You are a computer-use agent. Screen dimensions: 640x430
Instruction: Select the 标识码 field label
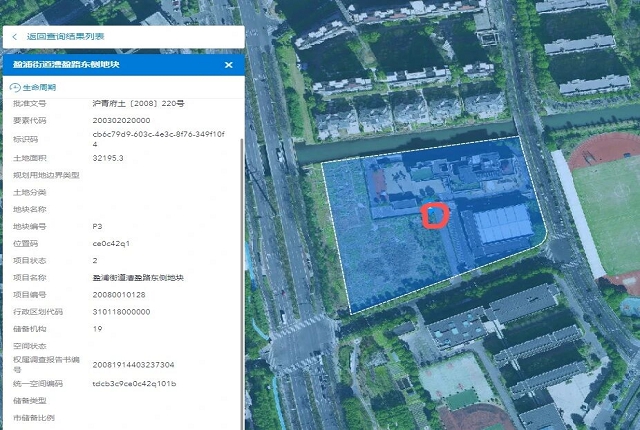click(25, 139)
